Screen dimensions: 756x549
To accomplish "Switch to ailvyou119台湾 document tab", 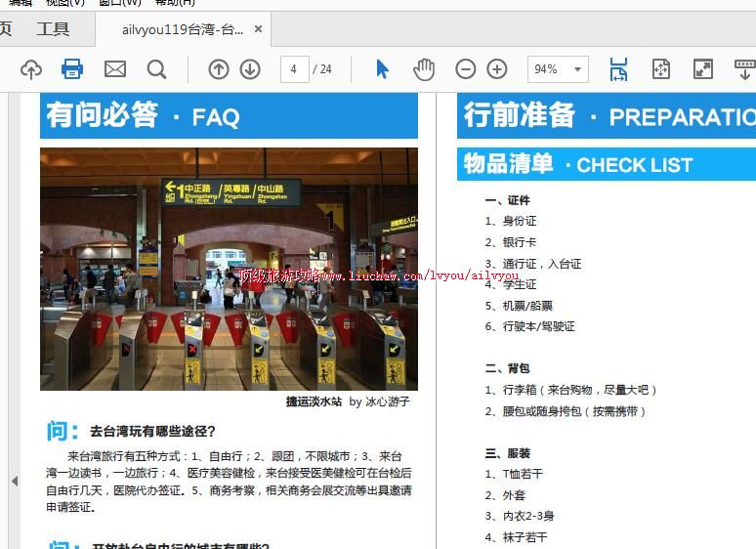I will pos(182,29).
